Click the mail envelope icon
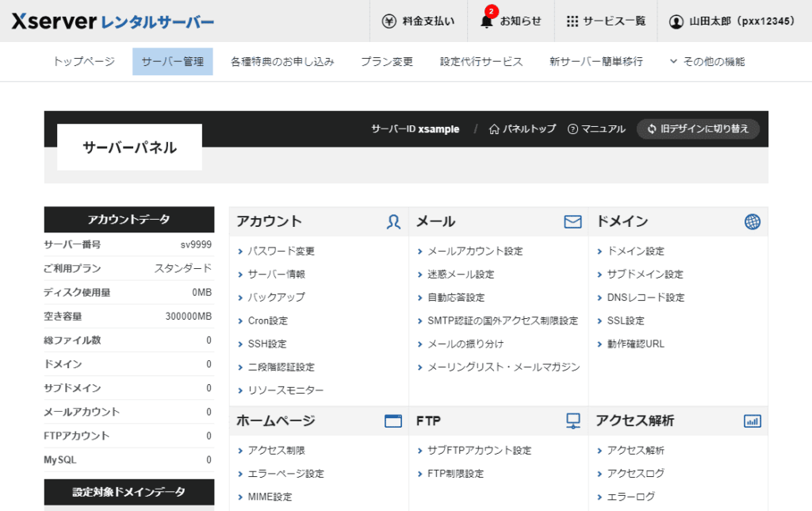Image resolution: width=812 pixels, height=511 pixels. pyautogui.click(x=573, y=222)
